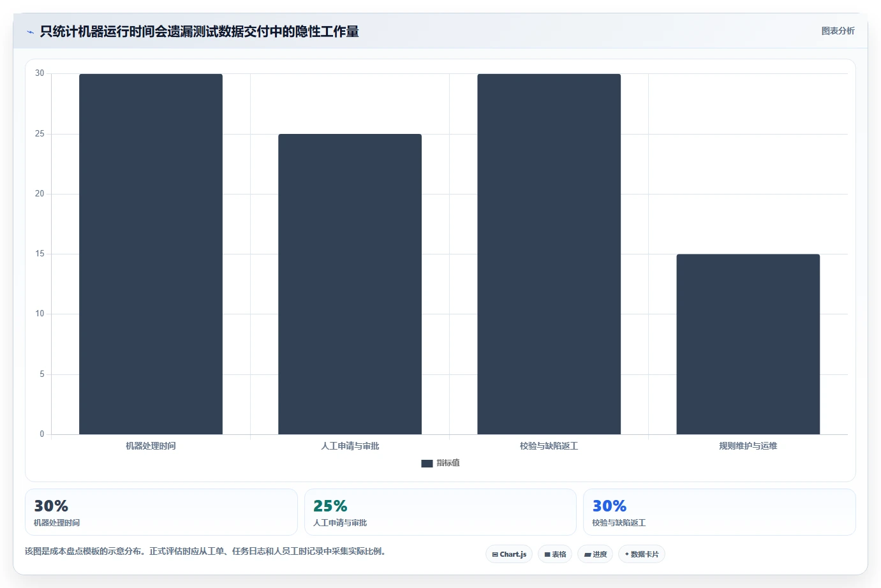The image size is (881, 588).
Task: Click the chart title about 隐性工作量
Action: coord(199,31)
